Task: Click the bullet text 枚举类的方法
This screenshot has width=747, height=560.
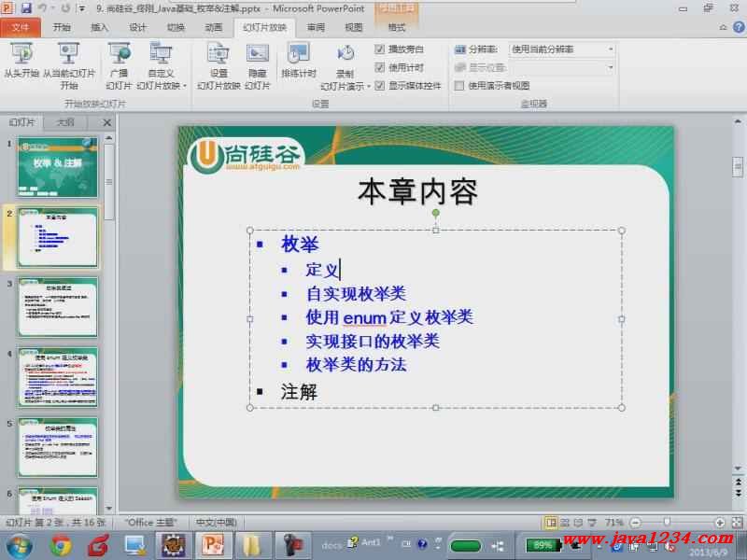Action: [356, 365]
